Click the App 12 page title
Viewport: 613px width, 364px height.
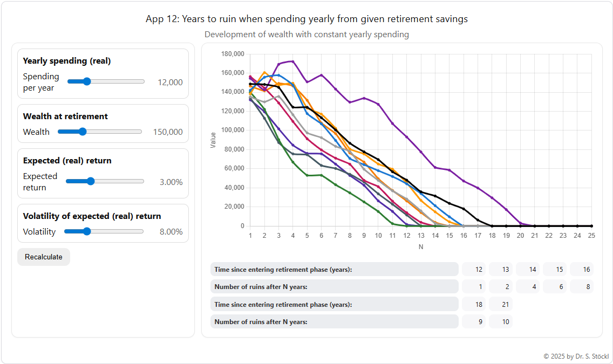click(x=306, y=19)
